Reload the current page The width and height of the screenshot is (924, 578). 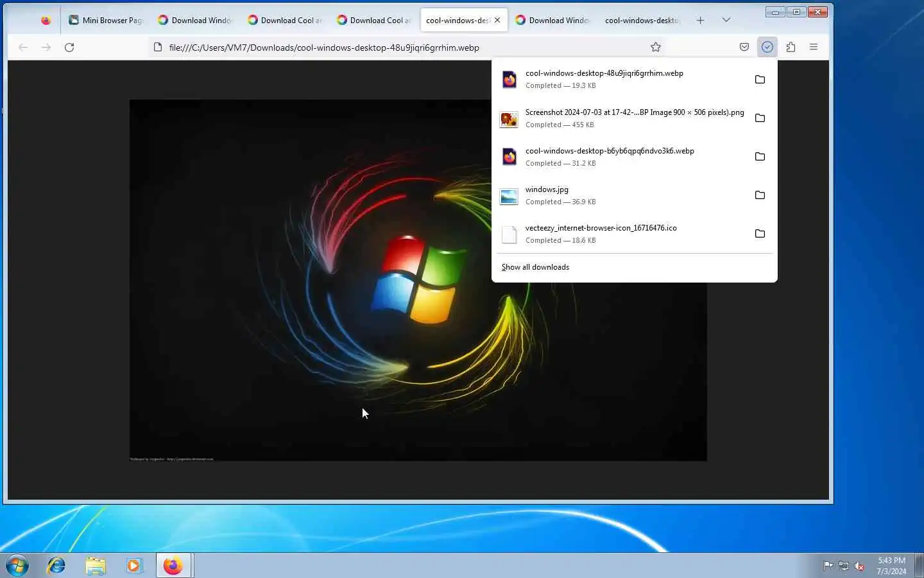tap(69, 47)
